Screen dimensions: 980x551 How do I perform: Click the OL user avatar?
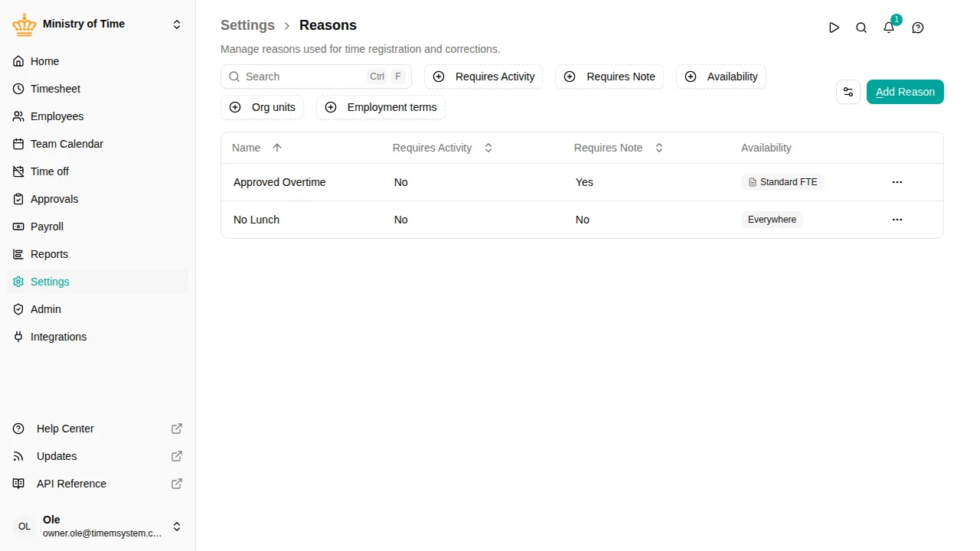click(24, 527)
